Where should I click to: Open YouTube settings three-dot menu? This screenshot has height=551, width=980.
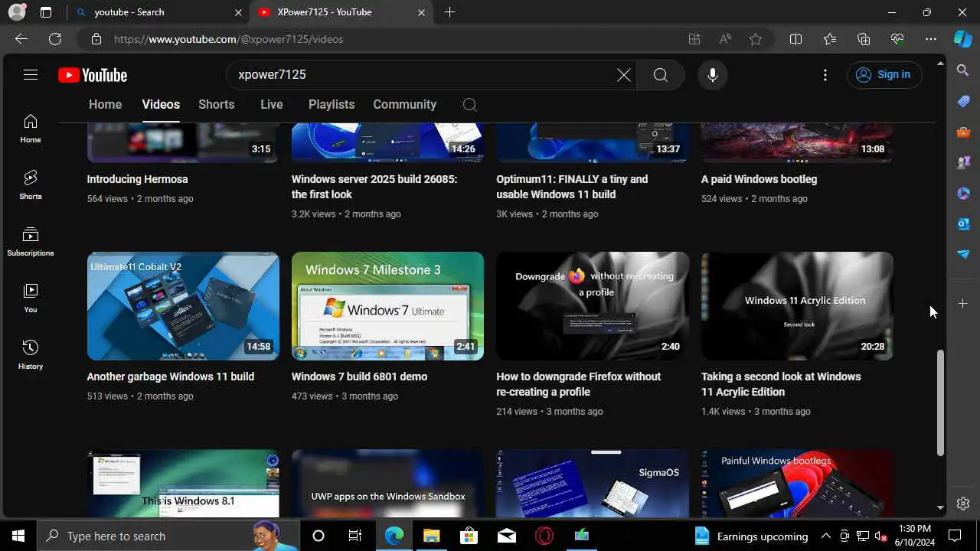825,75
